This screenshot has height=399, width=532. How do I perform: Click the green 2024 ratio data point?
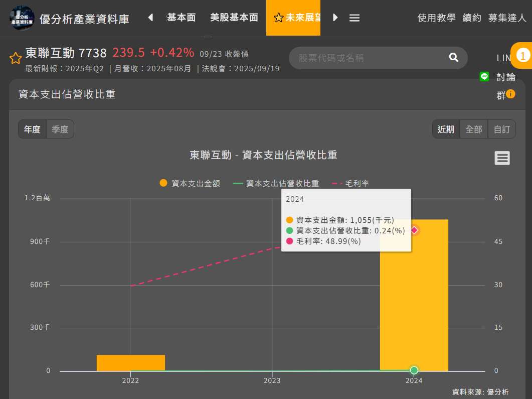414,370
